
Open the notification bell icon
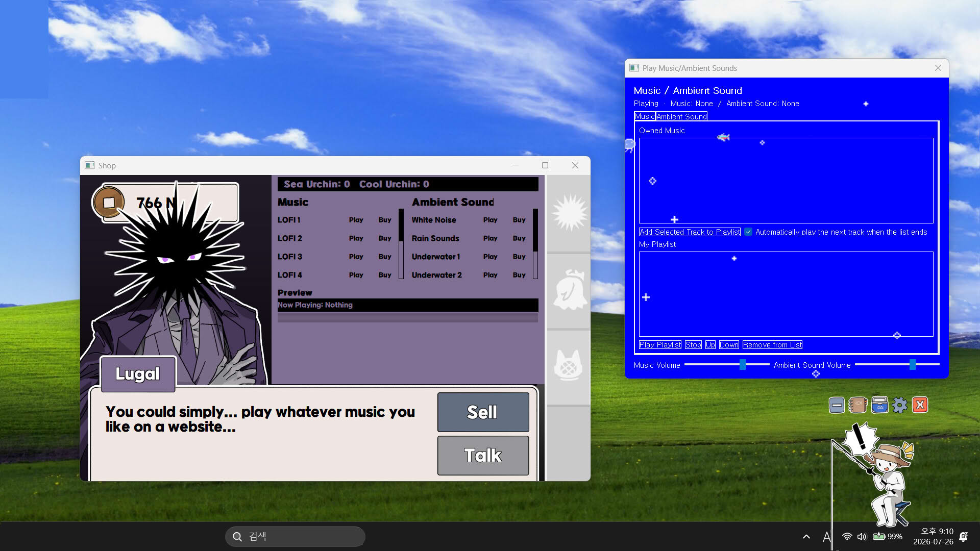(x=964, y=537)
